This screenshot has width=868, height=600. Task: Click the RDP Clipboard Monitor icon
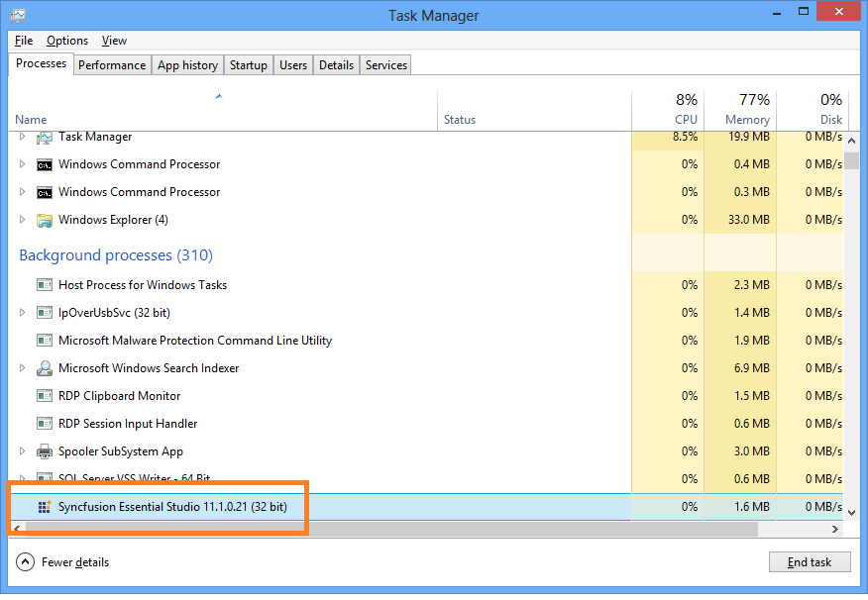click(x=45, y=396)
